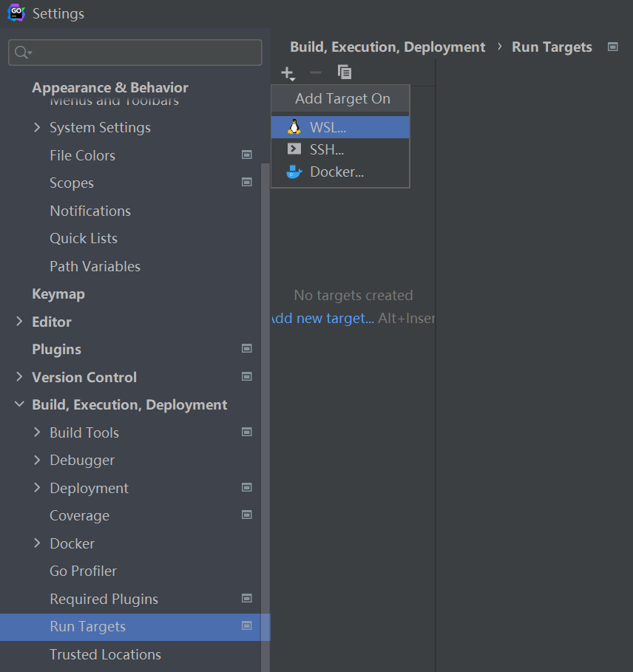This screenshot has height=672, width=633.
Task: Click the project-level icon beside the Run Targets breadcrumb
Action: [612, 47]
